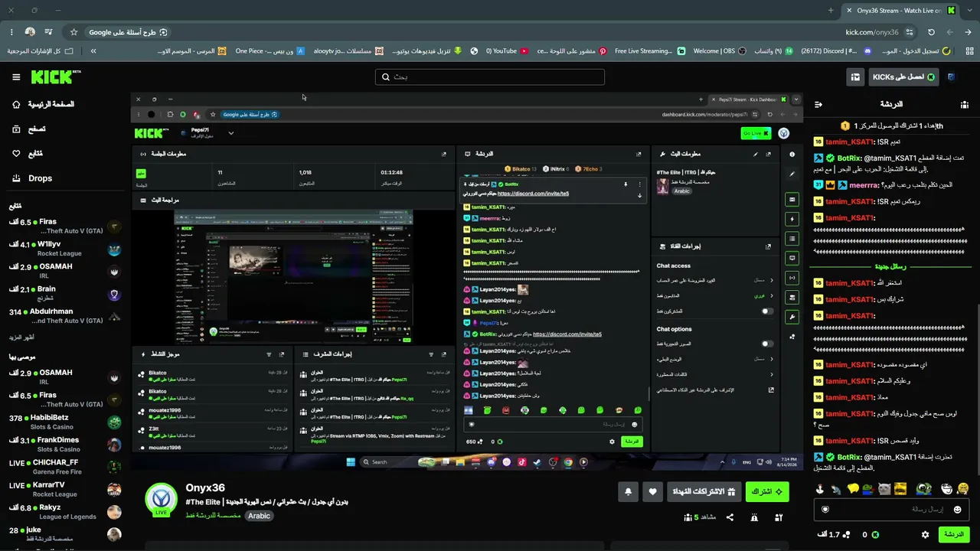Screen dimensions: 980x551
Task: Toggle the heart follow button for Onyx36
Action: click(652, 492)
